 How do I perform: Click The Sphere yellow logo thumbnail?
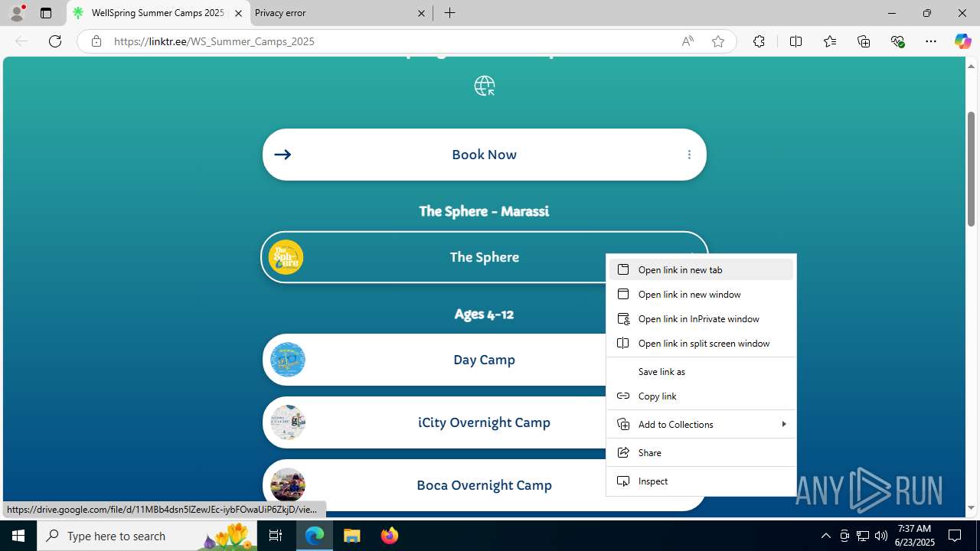point(286,257)
